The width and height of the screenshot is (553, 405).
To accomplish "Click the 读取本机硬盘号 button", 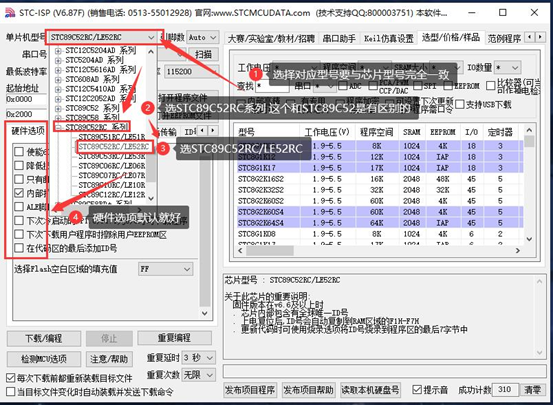I will point(370,390).
